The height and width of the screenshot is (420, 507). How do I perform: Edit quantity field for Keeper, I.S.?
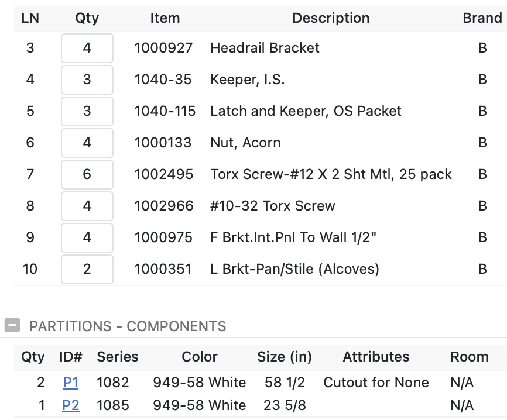87,80
